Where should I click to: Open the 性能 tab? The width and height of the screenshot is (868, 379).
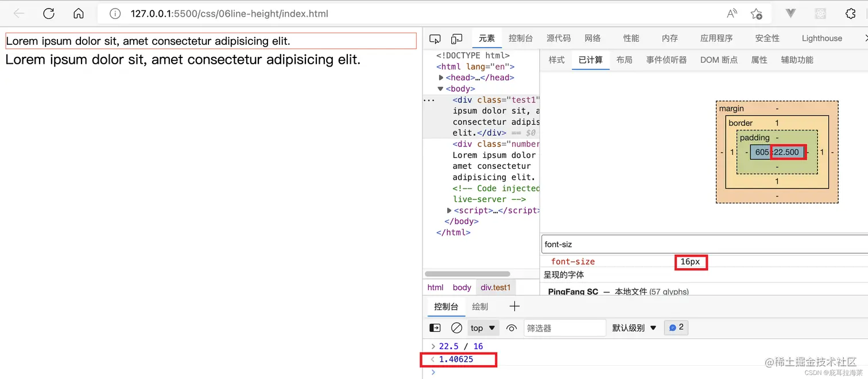631,38
